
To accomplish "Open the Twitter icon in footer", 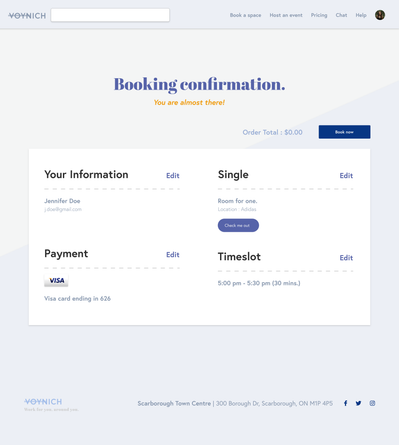I will point(358,403).
